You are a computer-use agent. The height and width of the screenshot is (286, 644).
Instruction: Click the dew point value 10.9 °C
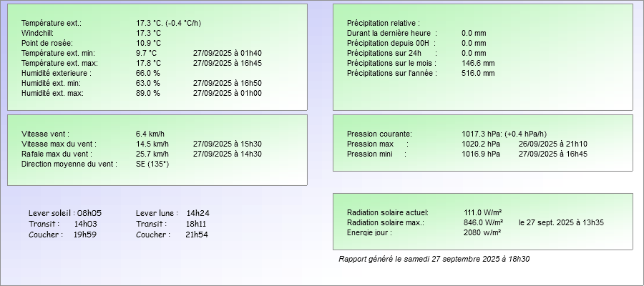click(148, 43)
